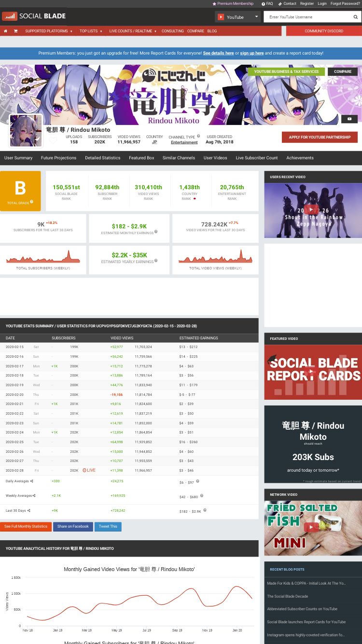Open the home icon in navigation bar
Screen dimensions: 362x644
tap(5, 31)
